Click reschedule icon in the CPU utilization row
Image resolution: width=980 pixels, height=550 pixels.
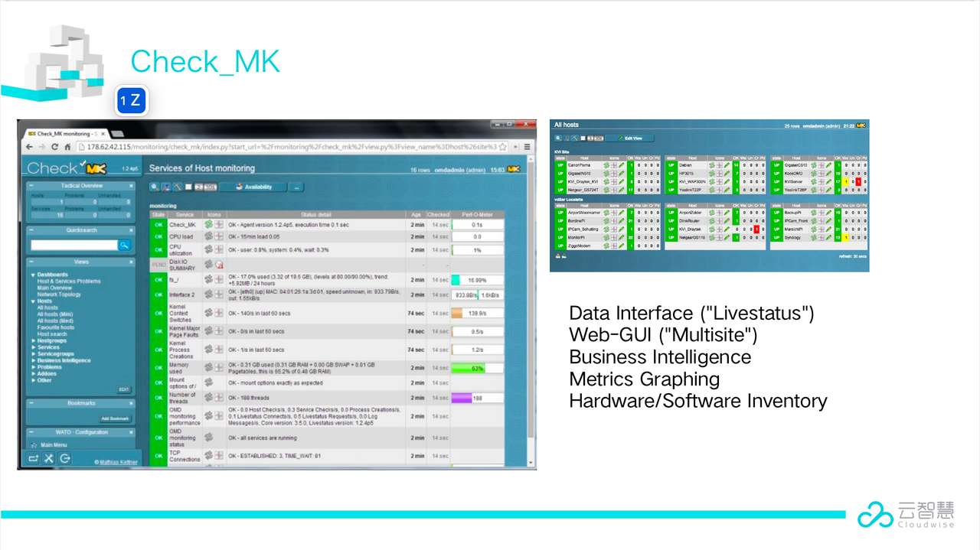[x=208, y=250]
